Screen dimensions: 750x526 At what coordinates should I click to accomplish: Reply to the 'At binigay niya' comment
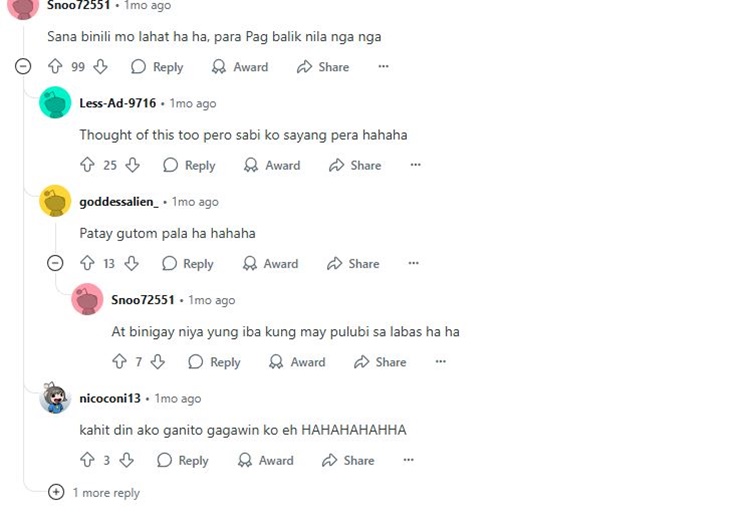click(x=214, y=362)
